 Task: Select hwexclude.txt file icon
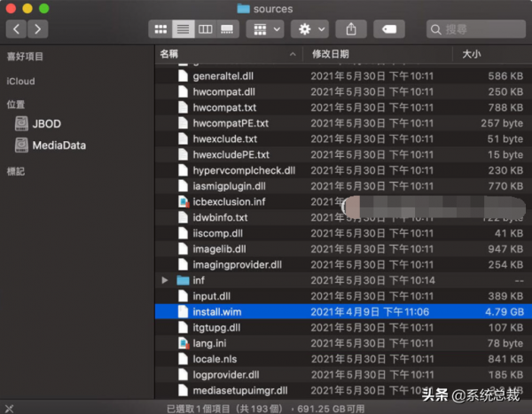(183, 139)
